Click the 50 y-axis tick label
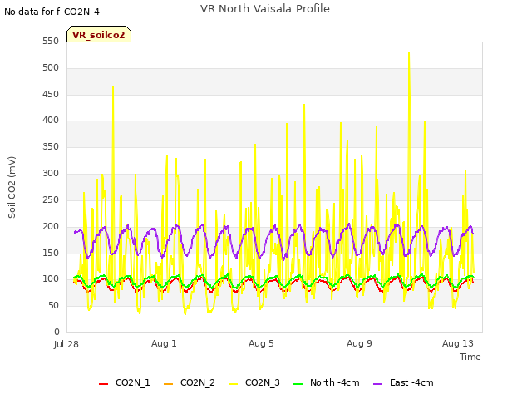 (x=53, y=306)
